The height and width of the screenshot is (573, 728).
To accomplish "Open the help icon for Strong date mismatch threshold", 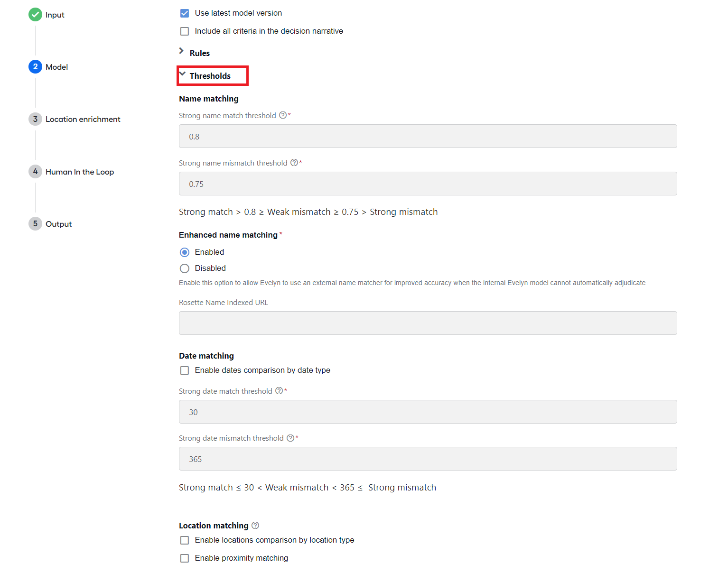I will pyautogui.click(x=290, y=438).
